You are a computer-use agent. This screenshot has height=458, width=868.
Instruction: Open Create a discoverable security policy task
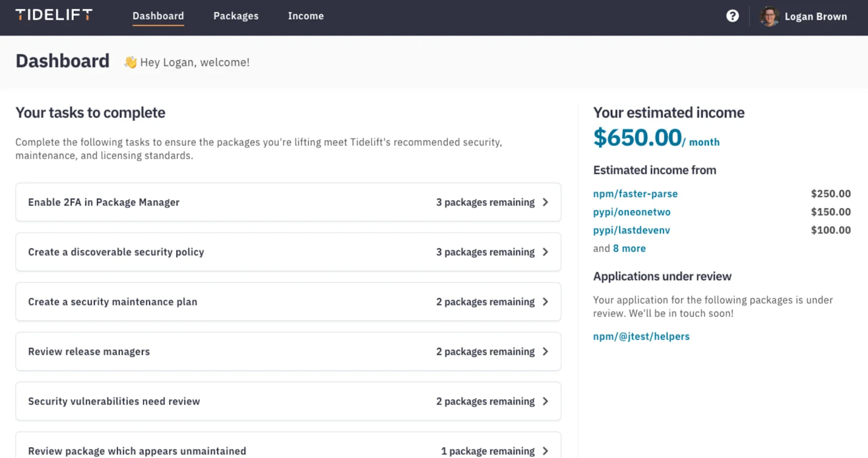pos(288,252)
